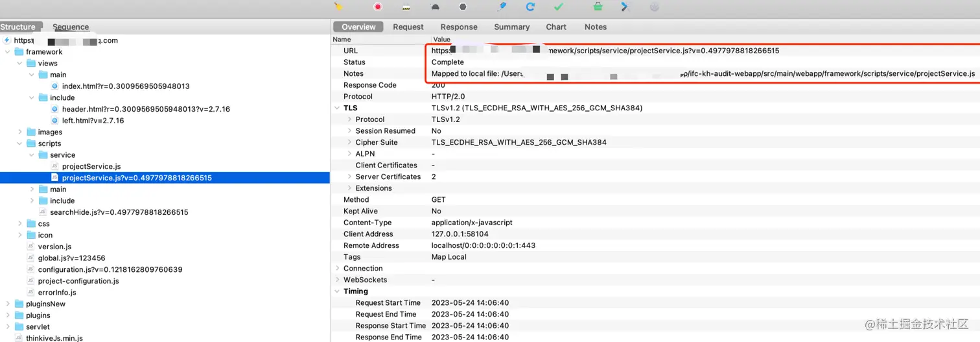Click the service folder icon

[x=43, y=155]
